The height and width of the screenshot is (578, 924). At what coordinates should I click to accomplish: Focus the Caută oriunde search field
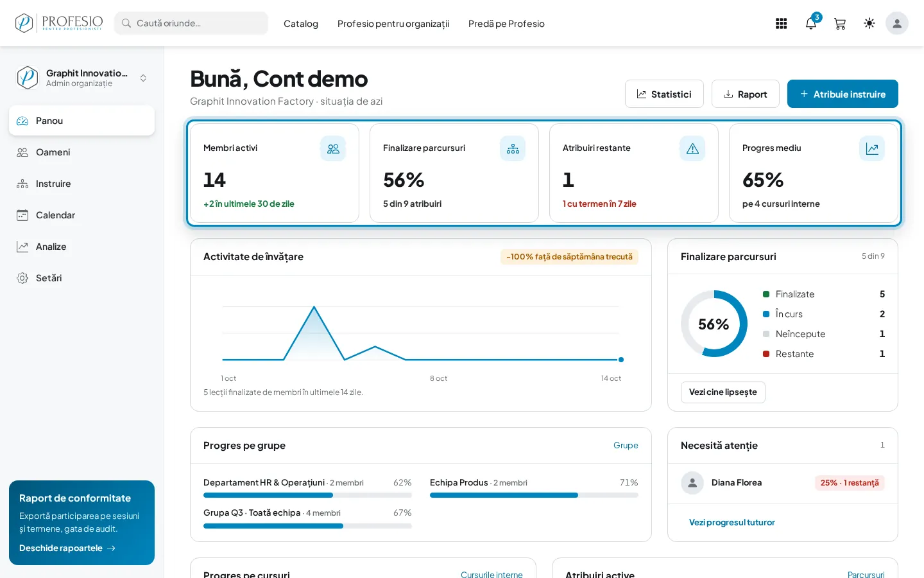tap(191, 23)
